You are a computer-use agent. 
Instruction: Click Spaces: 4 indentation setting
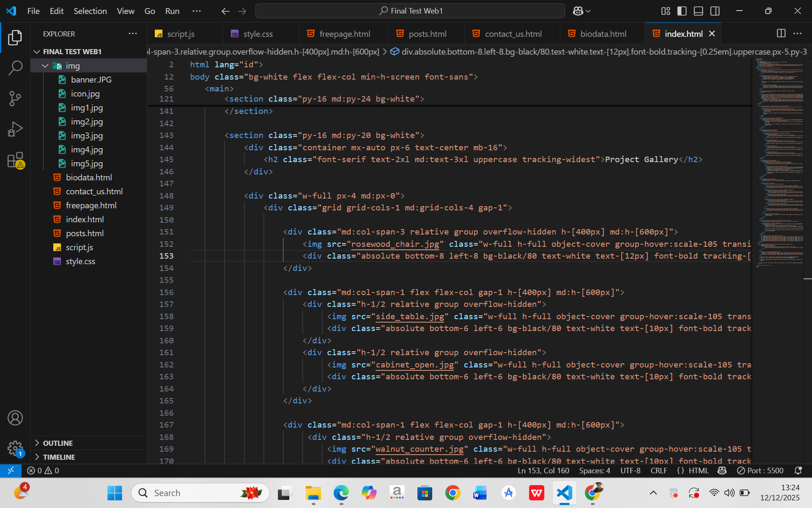pos(594,470)
